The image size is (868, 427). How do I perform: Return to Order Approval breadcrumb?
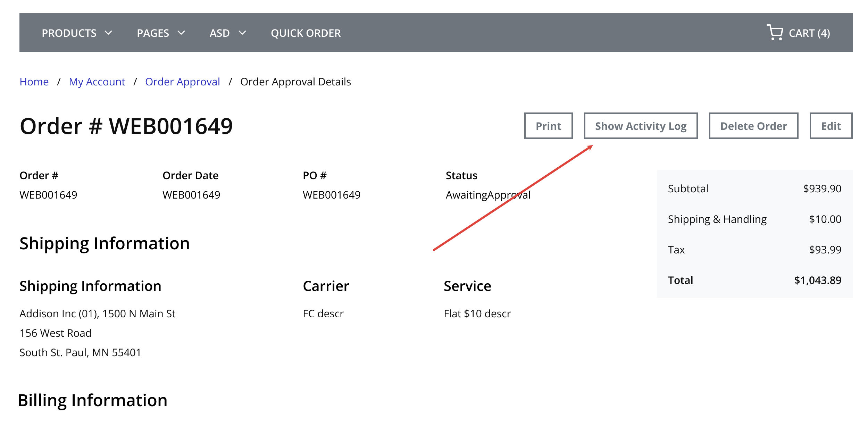[182, 82]
